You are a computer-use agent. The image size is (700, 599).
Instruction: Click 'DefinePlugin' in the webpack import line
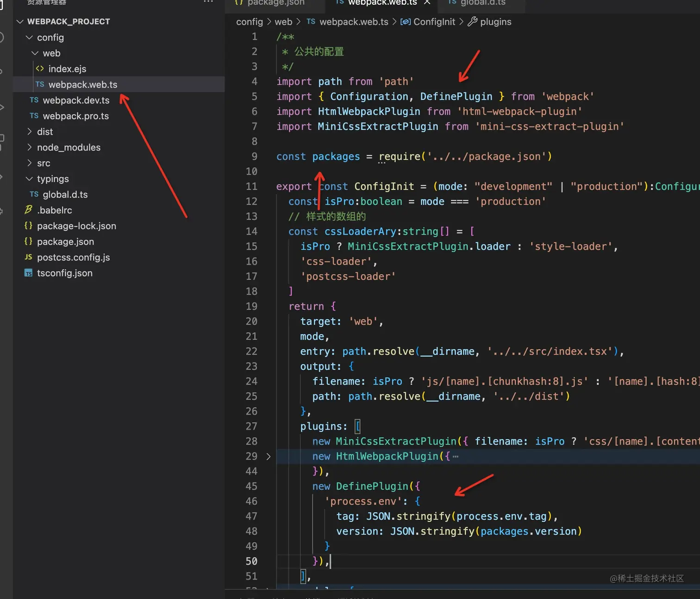point(456,96)
